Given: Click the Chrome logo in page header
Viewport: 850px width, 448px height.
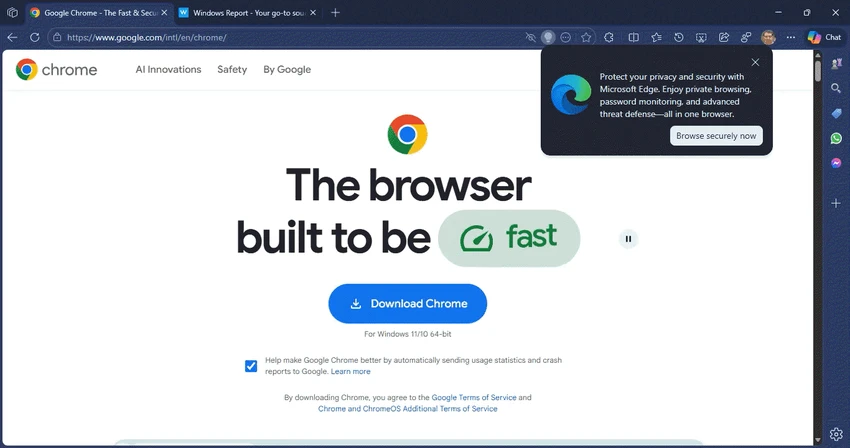Looking at the screenshot, I should [x=56, y=69].
